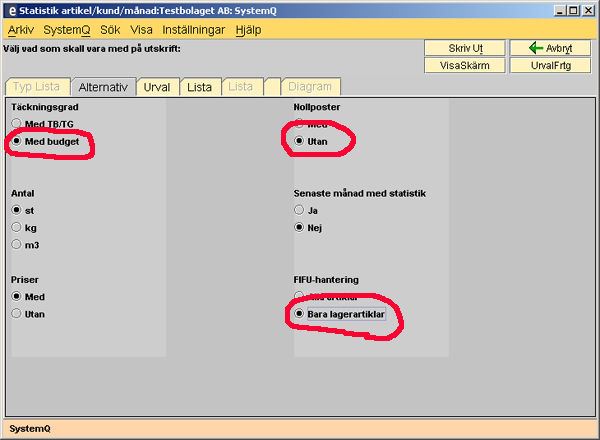Choose m3 under Antal
Viewport: 600px width, 440px height.
[17, 244]
